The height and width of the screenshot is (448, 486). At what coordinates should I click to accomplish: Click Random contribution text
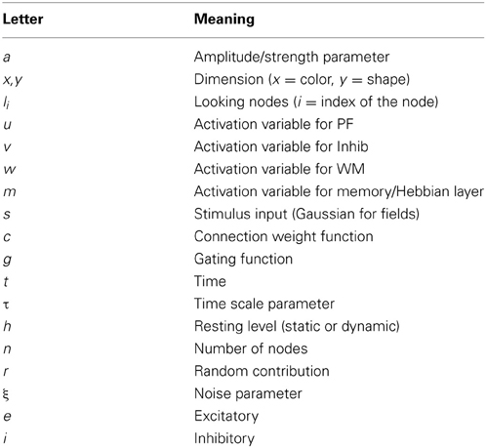click(262, 371)
